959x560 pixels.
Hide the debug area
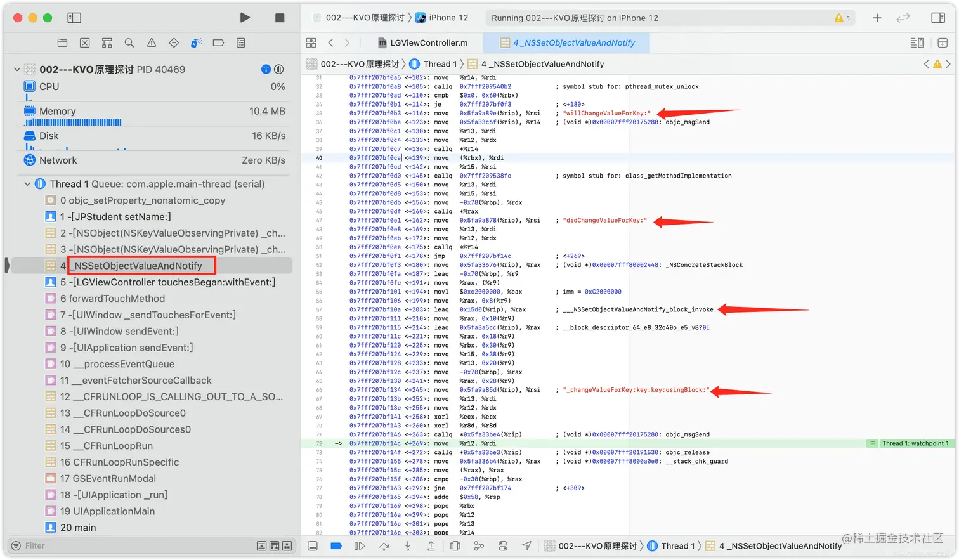coord(313,546)
